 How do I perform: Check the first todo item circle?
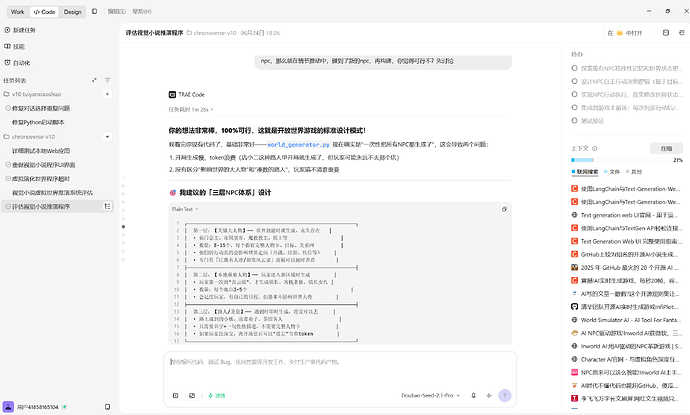[x=574, y=68]
